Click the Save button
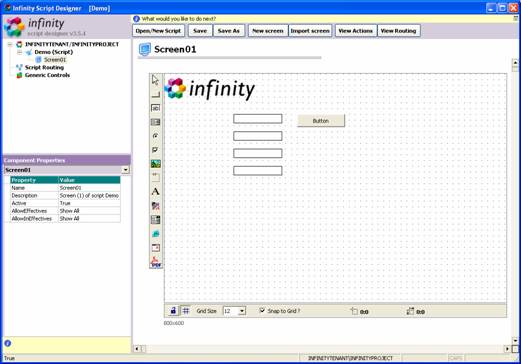This screenshot has height=364, width=521. click(200, 31)
